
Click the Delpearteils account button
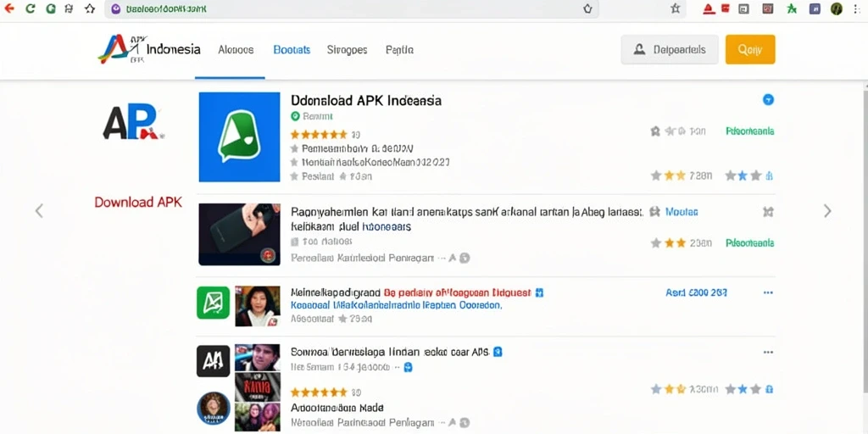[x=670, y=50]
